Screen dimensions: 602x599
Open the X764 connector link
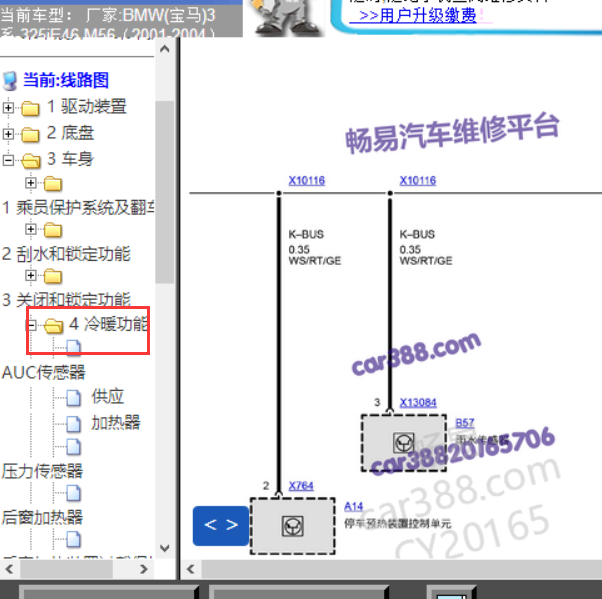click(x=301, y=486)
